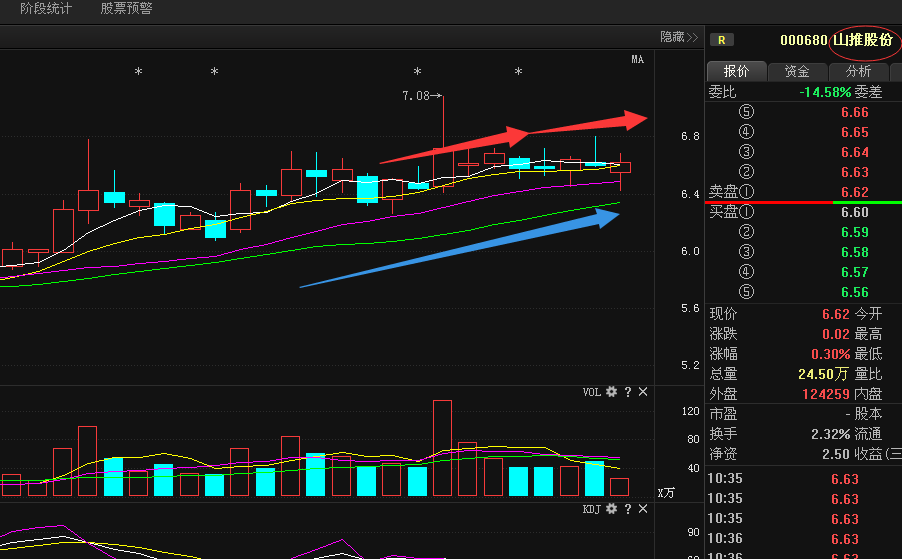This screenshot has width=902, height=559.
Task: Click the VOL indicator label
Action: pos(591,392)
